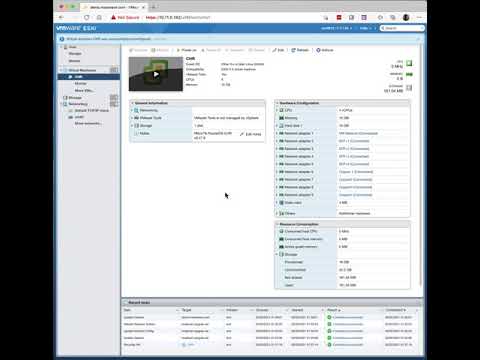Collapse the Storage row in Resource Consumption
This screenshot has width=480, height=360.
point(277,254)
